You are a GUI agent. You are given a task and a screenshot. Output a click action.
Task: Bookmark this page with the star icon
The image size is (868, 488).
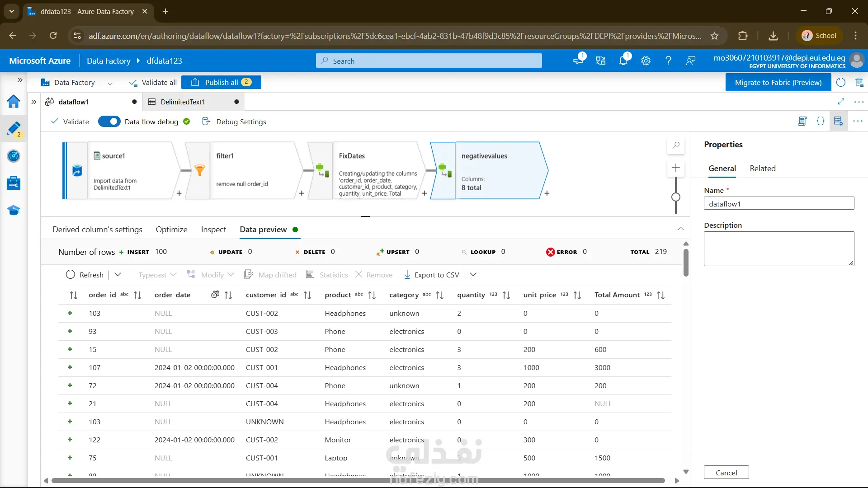click(x=714, y=36)
